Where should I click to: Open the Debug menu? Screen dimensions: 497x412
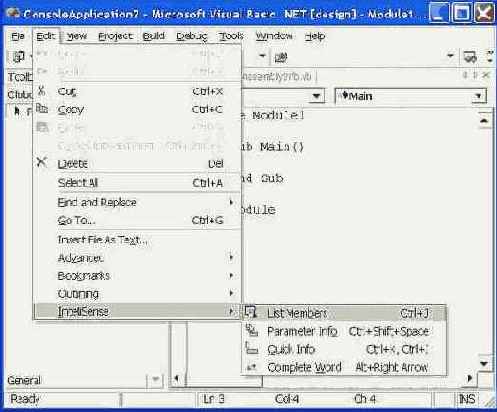(191, 36)
